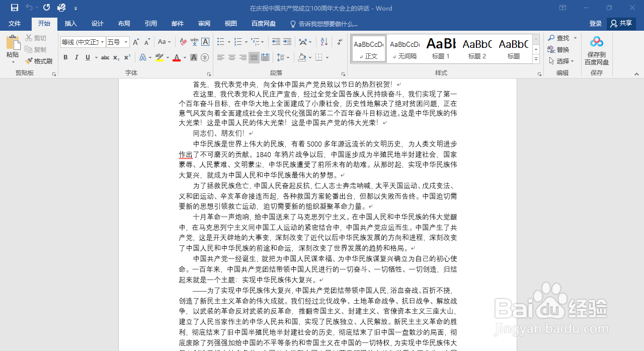Increase font size with the larger A icon

136,42
